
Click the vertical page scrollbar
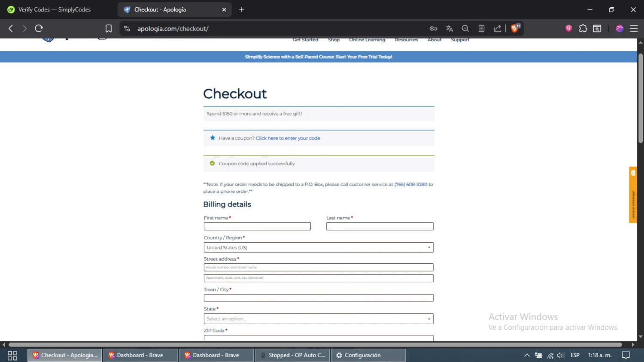click(x=641, y=99)
